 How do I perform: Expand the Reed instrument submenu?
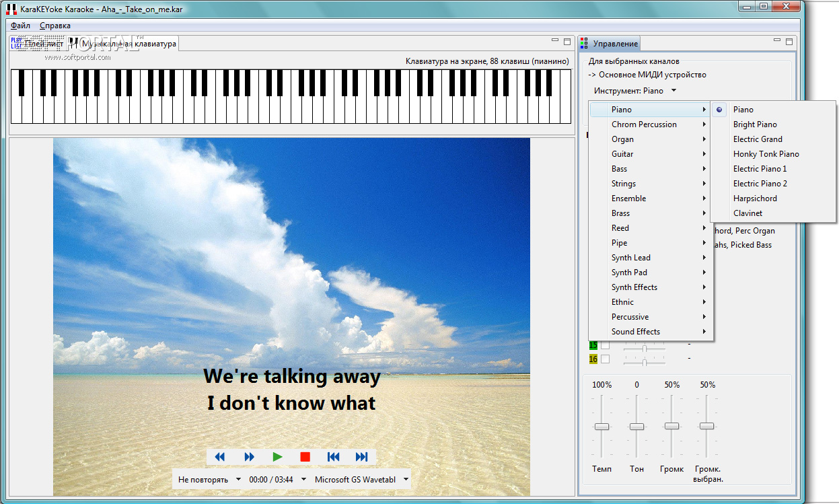click(x=651, y=228)
